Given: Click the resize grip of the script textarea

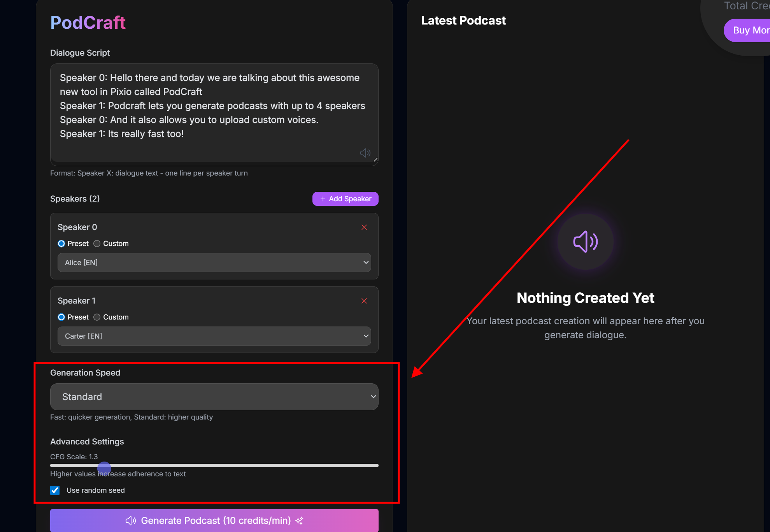Looking at the screenshot, I should coord(375,160).
